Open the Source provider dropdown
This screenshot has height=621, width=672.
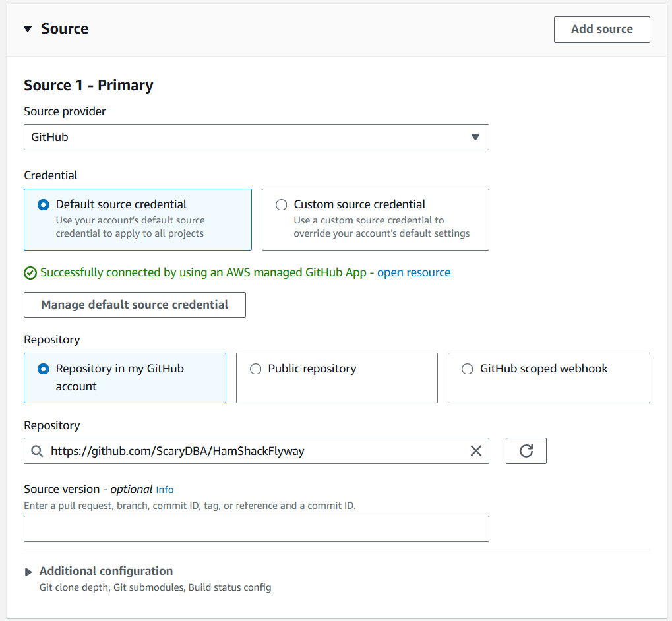[x=257, y=137]
